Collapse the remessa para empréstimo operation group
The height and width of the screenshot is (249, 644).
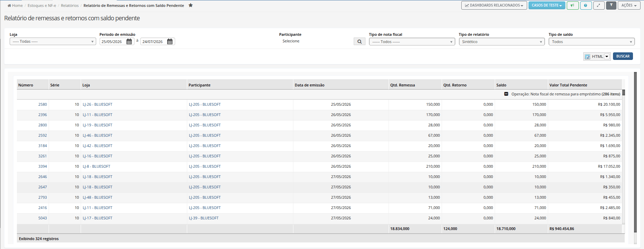pyautogui.click(x=506, y=94)
